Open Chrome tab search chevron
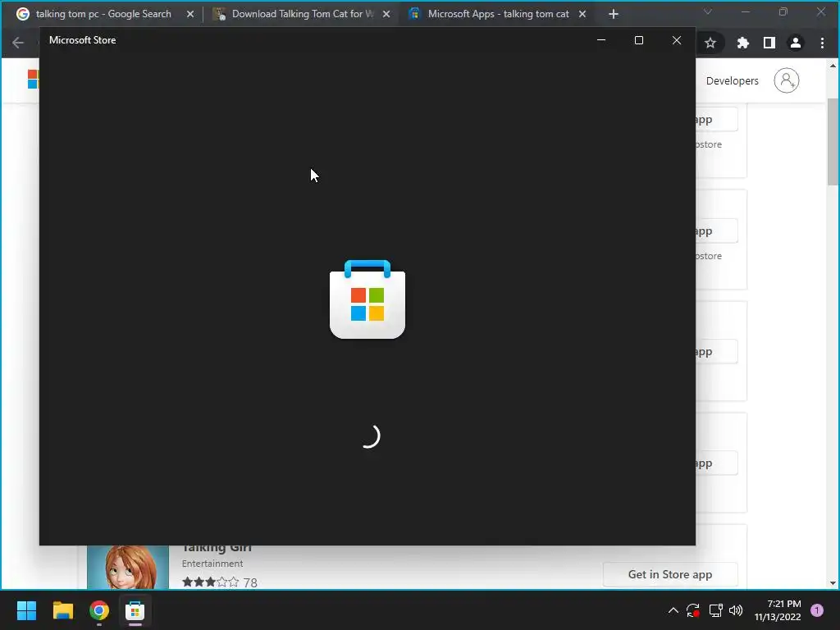Image resolution: width=840 pixels, height=630 pixels. 708,11
